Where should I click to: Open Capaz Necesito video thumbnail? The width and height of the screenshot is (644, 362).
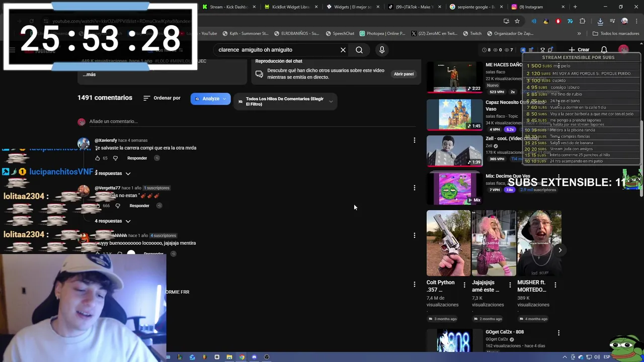[x=455, y=115]
